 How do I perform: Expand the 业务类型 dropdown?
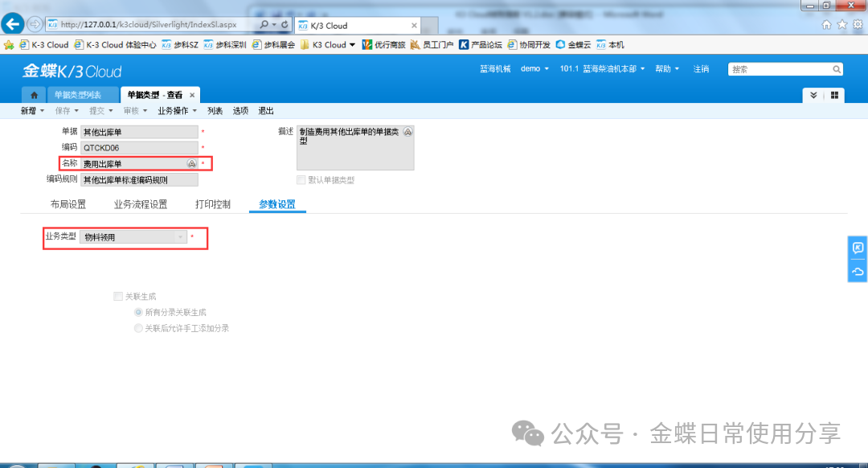point(180,237)
